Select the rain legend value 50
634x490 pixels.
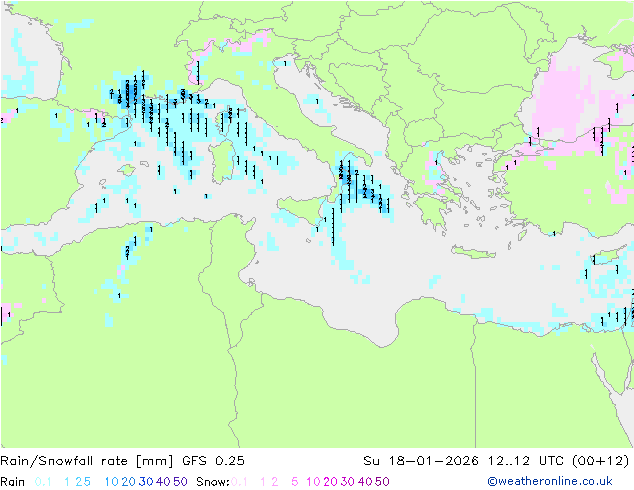pyautogui.click(x=180, y=482)
